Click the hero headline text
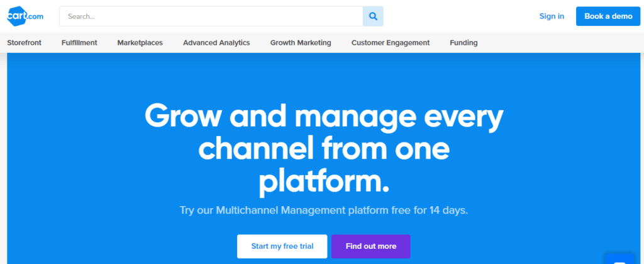This screenshot has width=644, height=264. click(324, 149)
